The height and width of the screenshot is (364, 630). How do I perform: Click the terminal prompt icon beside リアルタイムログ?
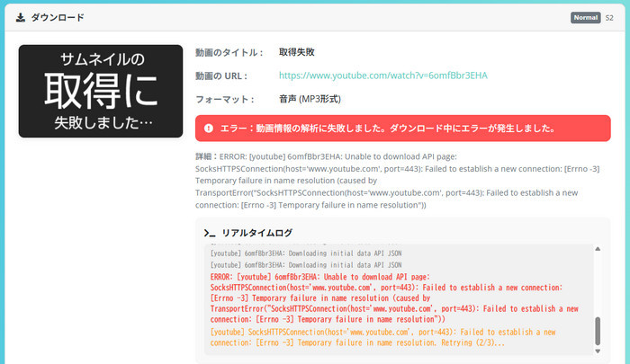pos(210,233)
